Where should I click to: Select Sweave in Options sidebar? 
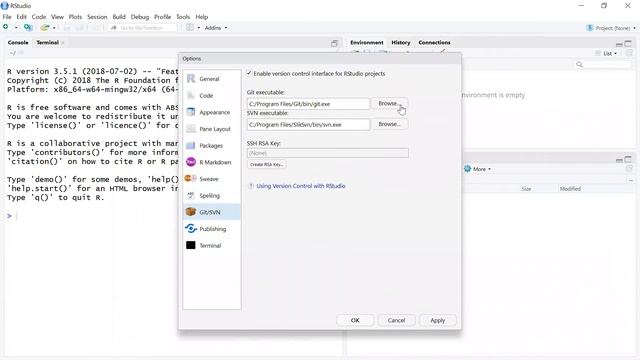pyautogui.click(x=212, y=179)
